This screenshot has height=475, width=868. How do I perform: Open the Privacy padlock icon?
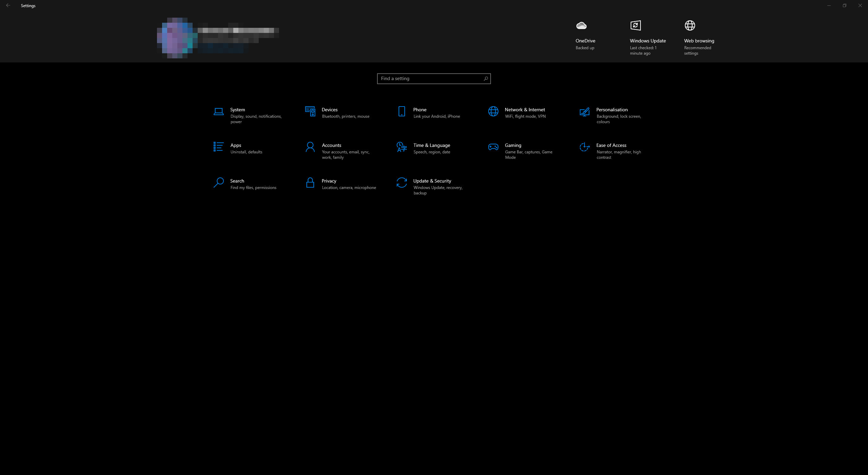click(310, 183)
